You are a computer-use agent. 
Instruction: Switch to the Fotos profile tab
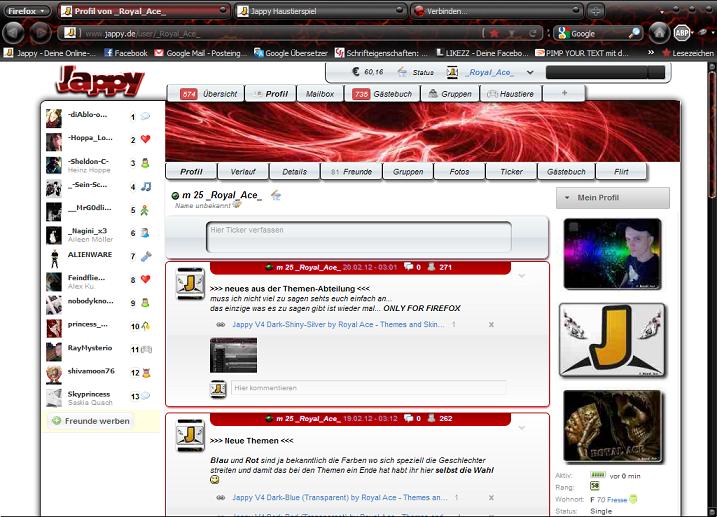pos(459,172)
